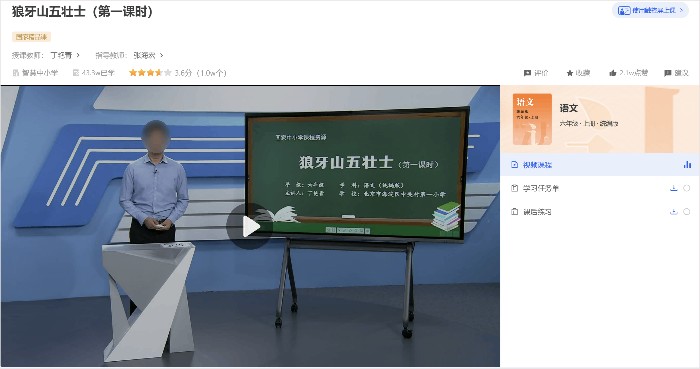Screen dimensions: 700x369
Task: Click the 语文 subject heading
Action: point(569,108)
